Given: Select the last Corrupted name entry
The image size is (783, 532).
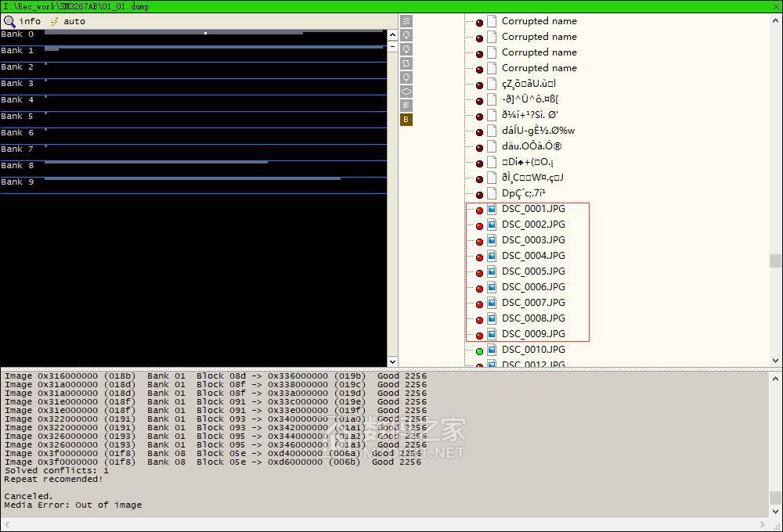Looking at the screenshot, I should click(539, 68).
